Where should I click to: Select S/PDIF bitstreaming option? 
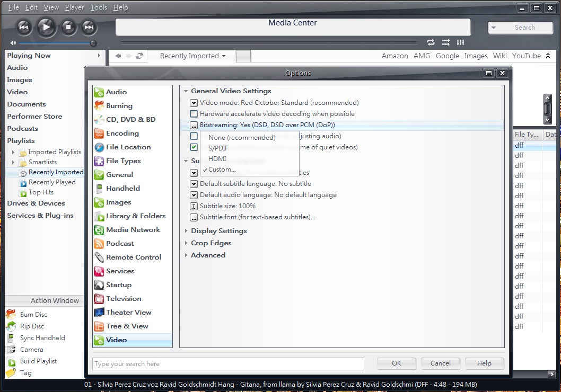(218, 148)
